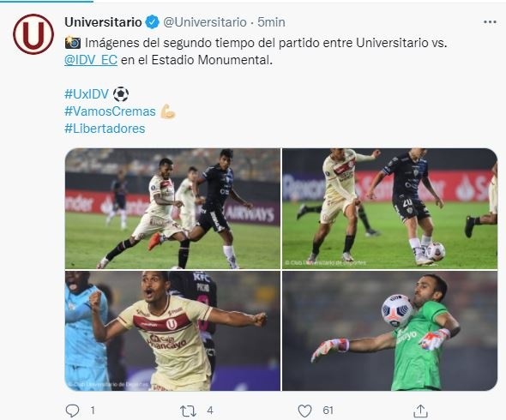Click the Universitario U crest avatar
The height and width of the screenshot is (420, 506).
pyautogui.click(x=33, y=34)
